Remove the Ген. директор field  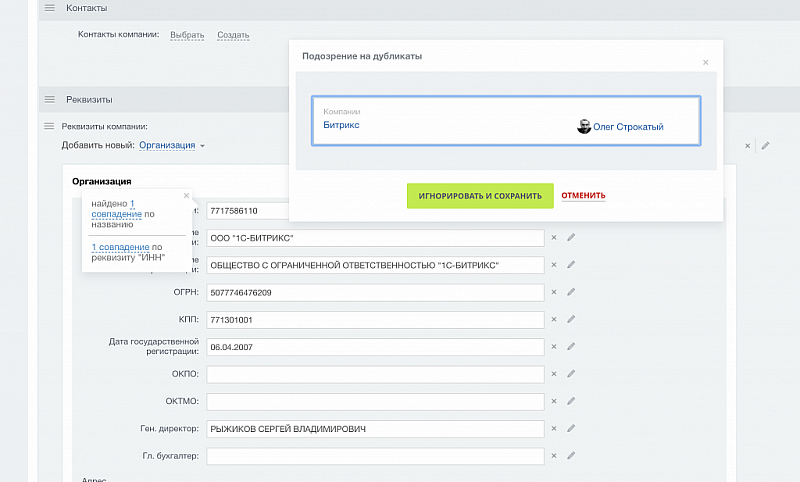click(554, 428)
